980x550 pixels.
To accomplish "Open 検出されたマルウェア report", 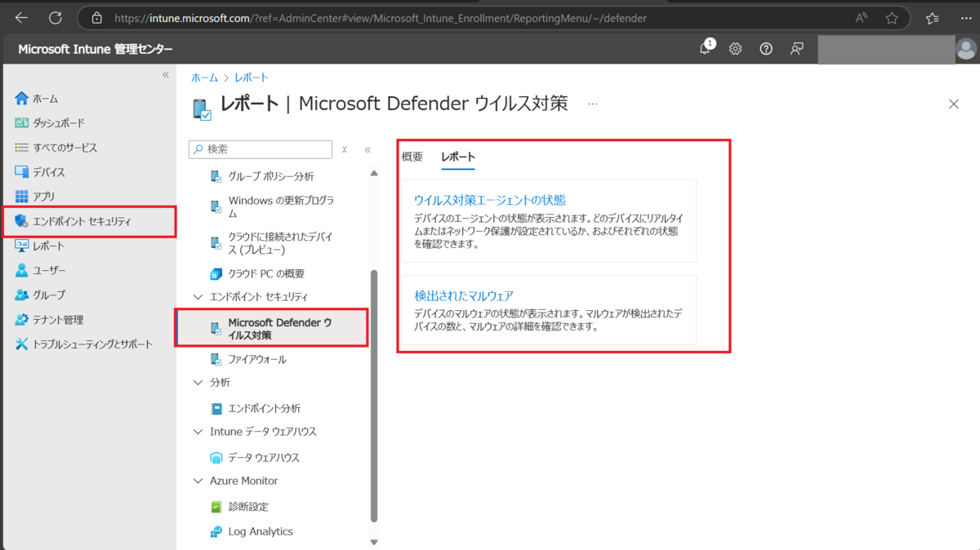I will pos(464,295).
